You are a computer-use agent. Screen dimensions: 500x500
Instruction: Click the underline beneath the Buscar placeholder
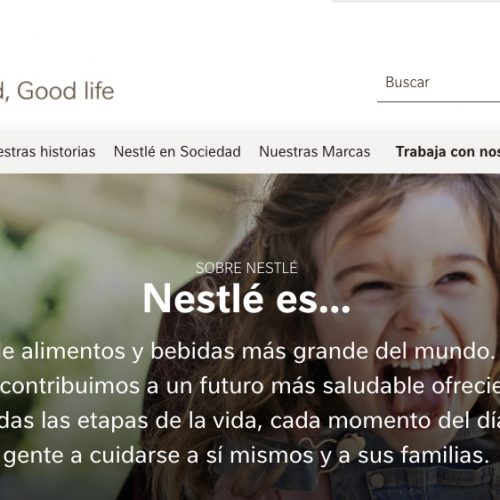pyautogui.click(x=439, y=101)
